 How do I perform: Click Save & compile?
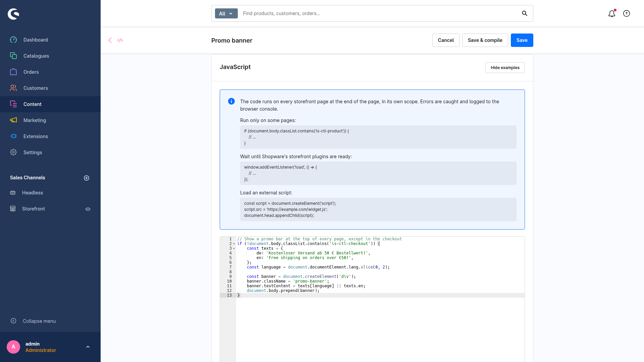(x=485, y=40)
